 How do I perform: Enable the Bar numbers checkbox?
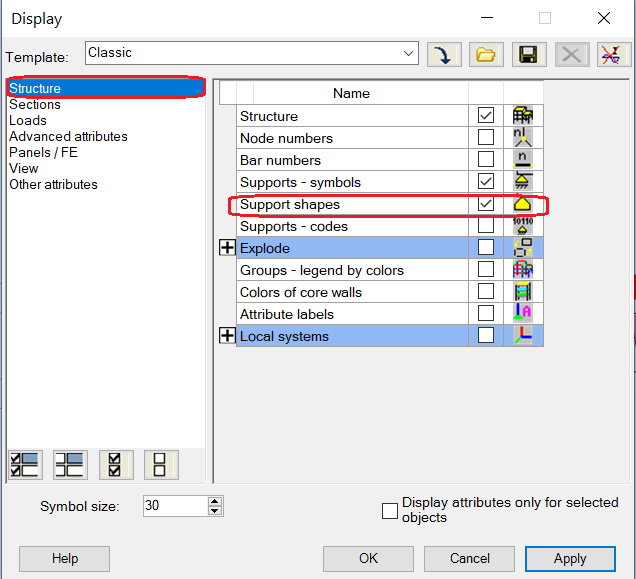tap(486, 159)
